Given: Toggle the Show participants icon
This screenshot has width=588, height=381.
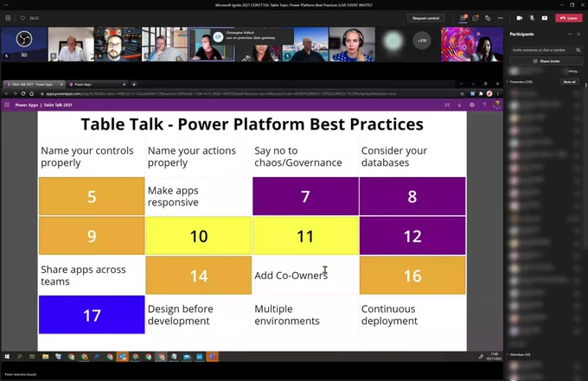Looking at the screenshot, I should tap(463, 18).
